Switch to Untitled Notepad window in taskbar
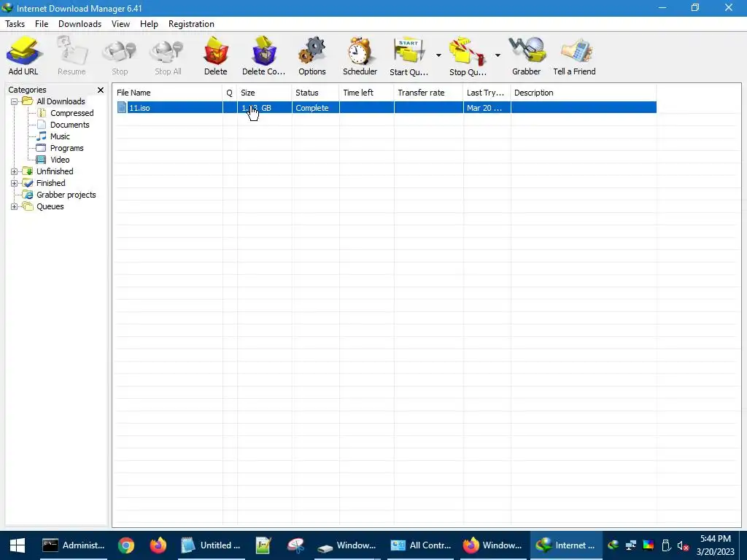This screenshot has height=560, width=747. coord(211,545)
